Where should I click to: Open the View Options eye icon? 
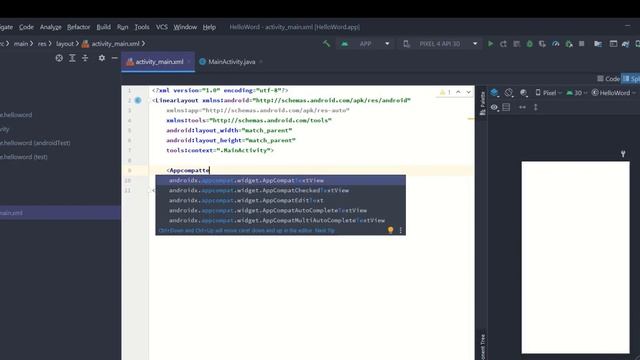pyautogui.click(x=495, y=107)
